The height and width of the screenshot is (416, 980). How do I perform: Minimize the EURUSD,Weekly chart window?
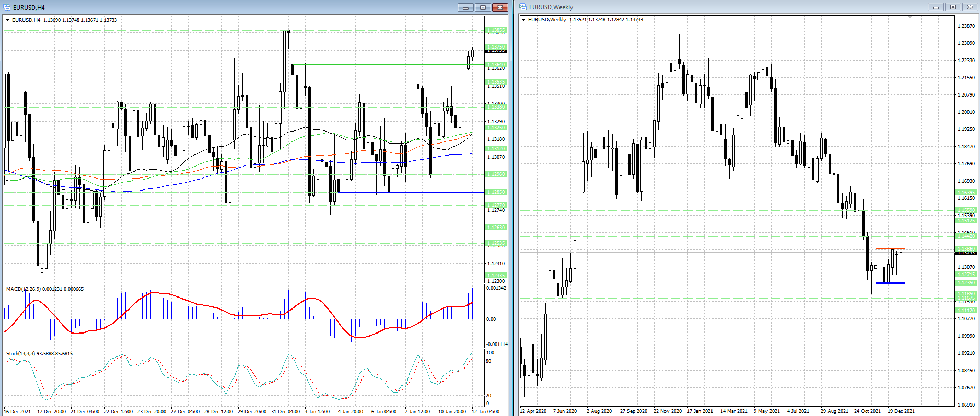(x=935, y=7)
